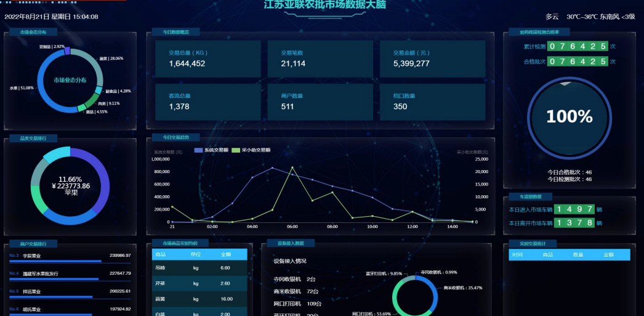Click the 今日合格批次：46 text
Screen dimensions: 644x316
coord(570,172)
